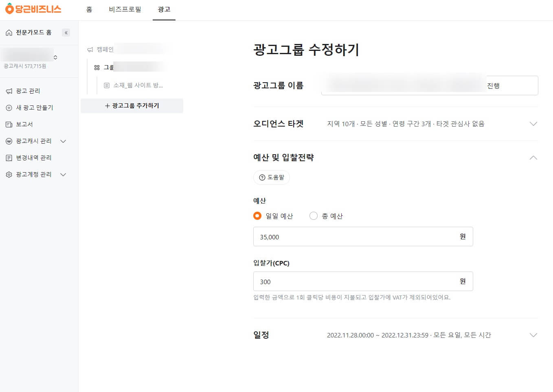Screen dimensions: 553x392
Task: Click the 광고그룹 이름 input field
Action: [430, 85]
